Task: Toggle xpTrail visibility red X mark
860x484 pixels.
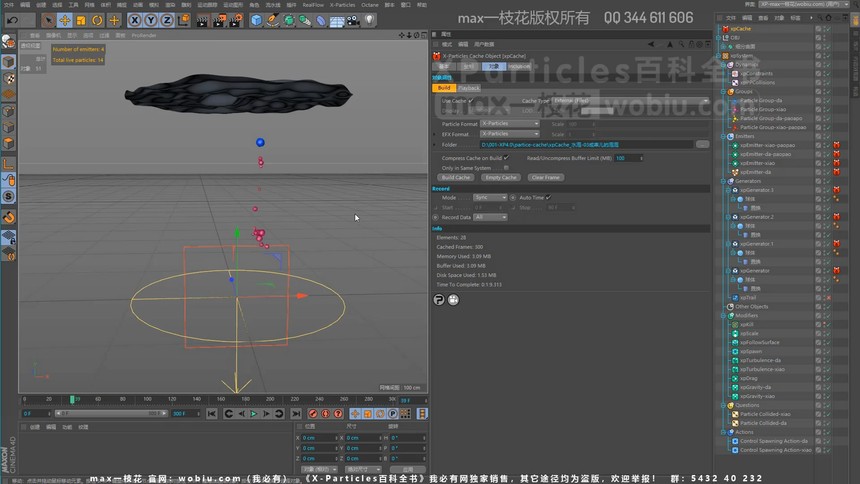Action: 829,297
